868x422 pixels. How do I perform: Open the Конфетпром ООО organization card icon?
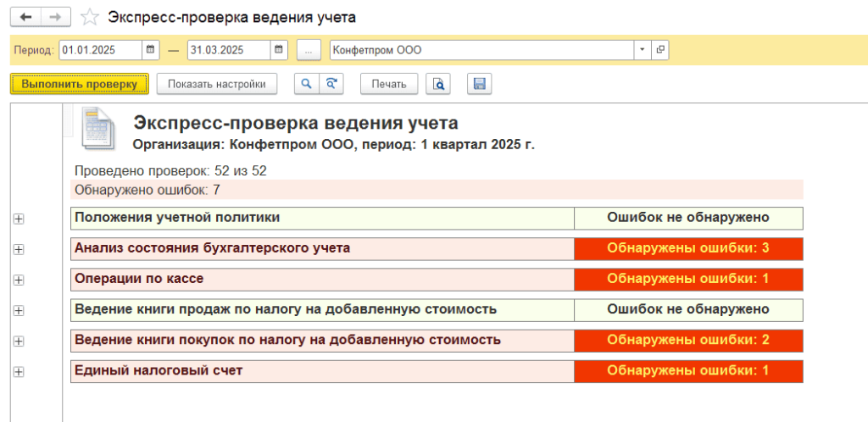(x=659, y=50)
